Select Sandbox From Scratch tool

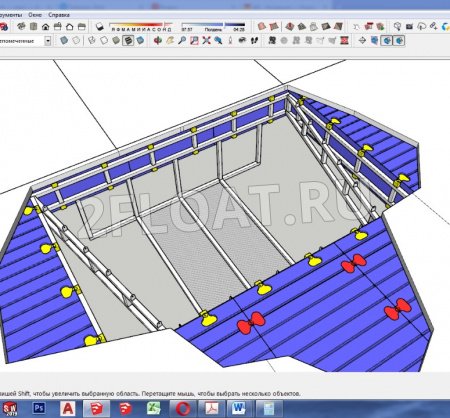point(274,26)
